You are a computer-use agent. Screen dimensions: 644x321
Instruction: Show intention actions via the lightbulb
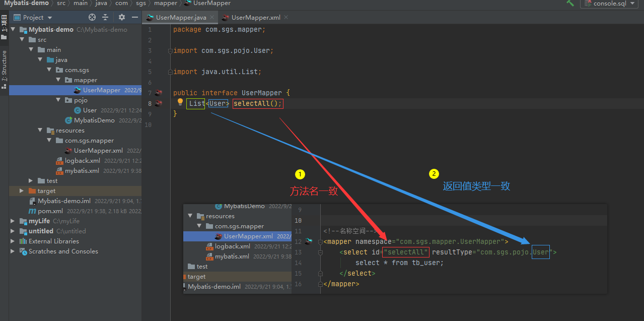pyautogui.click(x=180, y=102)
